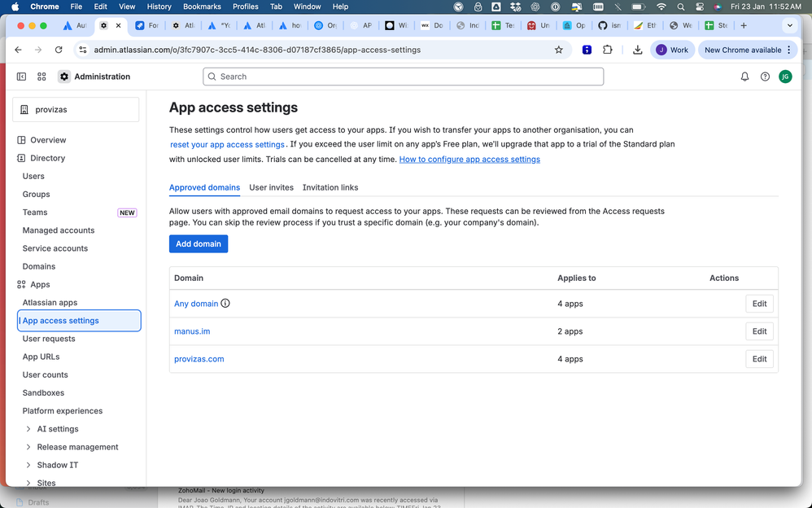812x508 pixels.
Task: Collapse the Administration sidebar panel
Action: pos(20,76)
